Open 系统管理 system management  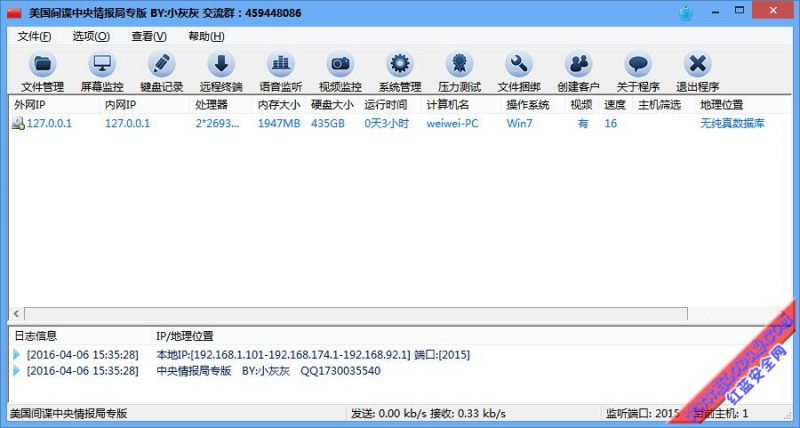coord(400,72)
